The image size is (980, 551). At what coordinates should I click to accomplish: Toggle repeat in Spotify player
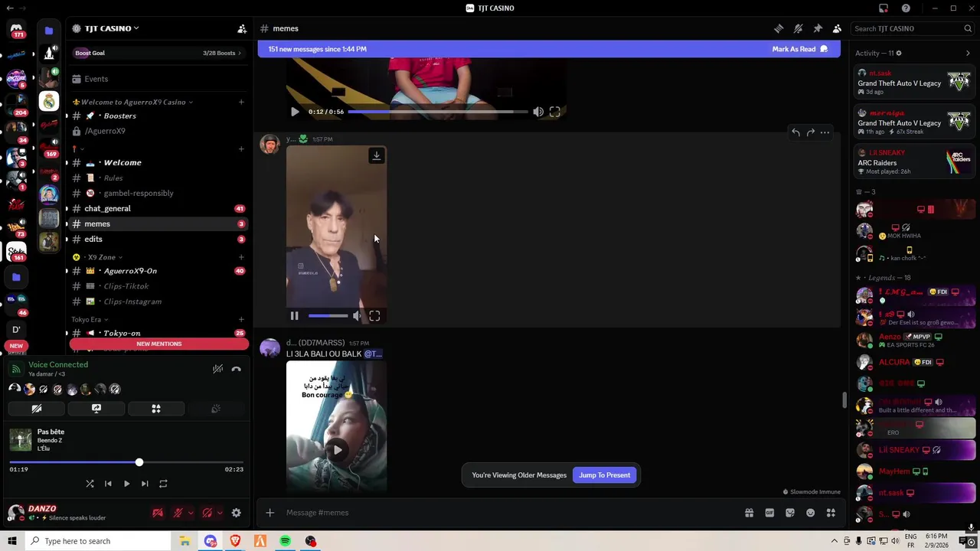point(163,484)
